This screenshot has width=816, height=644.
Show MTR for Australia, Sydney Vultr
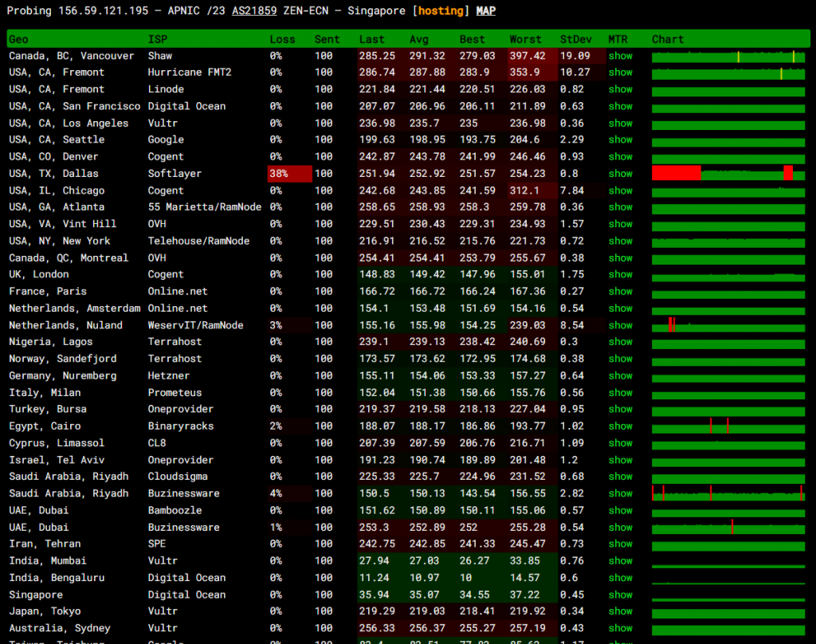(620, 628)
